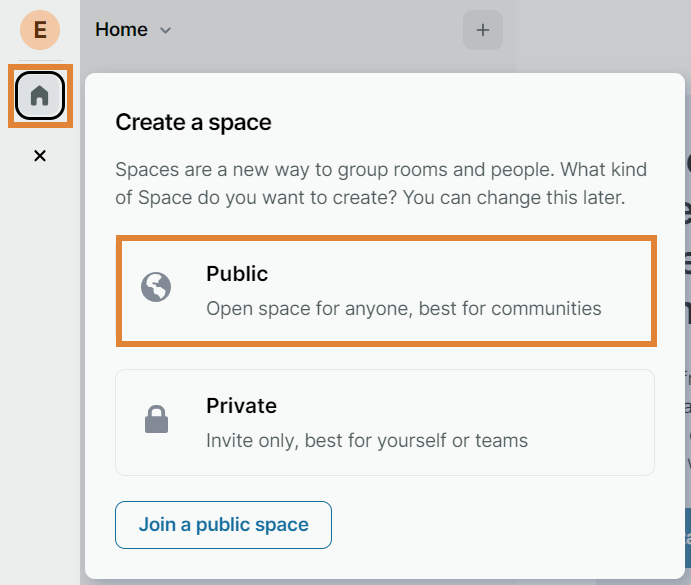Click the globe icon for the Public space
Image resolution: width=691 pixels, height=585 pixels.
pos(156,288)
